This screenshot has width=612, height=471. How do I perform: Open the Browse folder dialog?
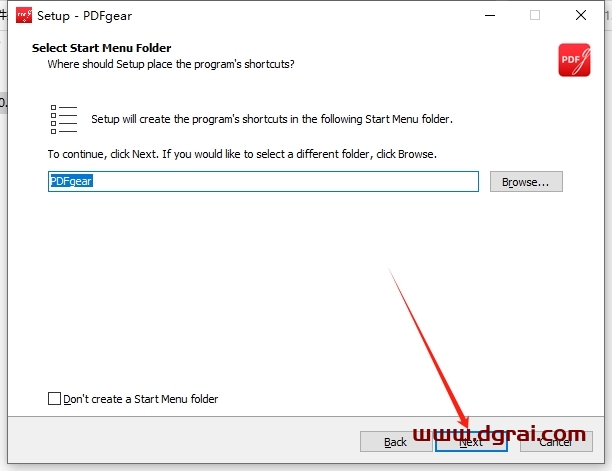526,182
